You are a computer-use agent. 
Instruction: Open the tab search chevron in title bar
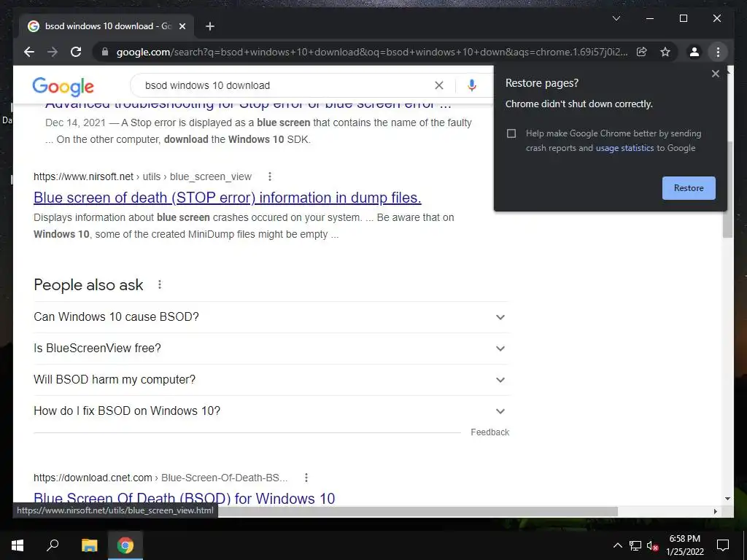(x=616, y=18)
